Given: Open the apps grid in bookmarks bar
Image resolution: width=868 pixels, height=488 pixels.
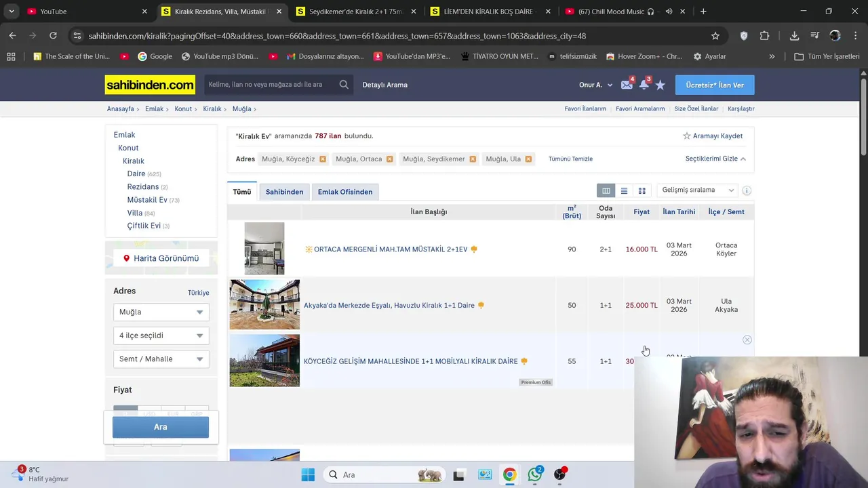Looking at the screenshot, I should tap(11, 56).
